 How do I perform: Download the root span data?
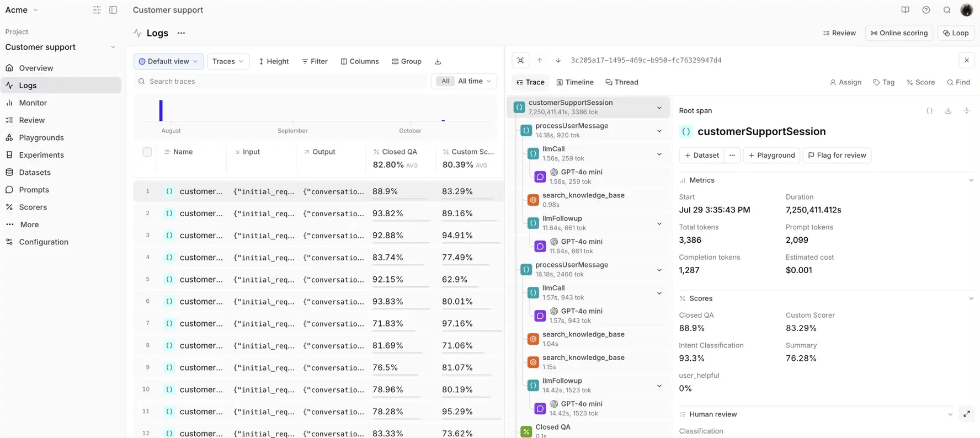pos(948,111)
